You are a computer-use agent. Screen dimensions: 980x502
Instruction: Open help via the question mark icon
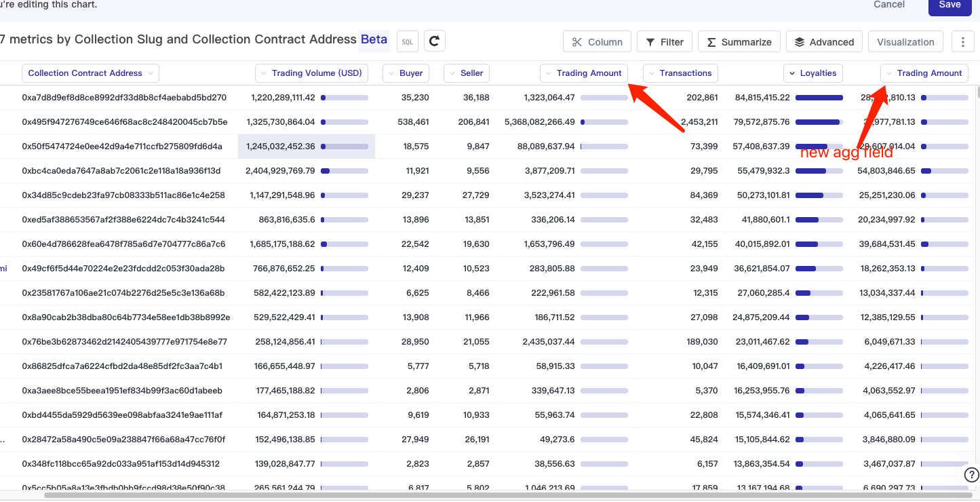coord(971,475)
